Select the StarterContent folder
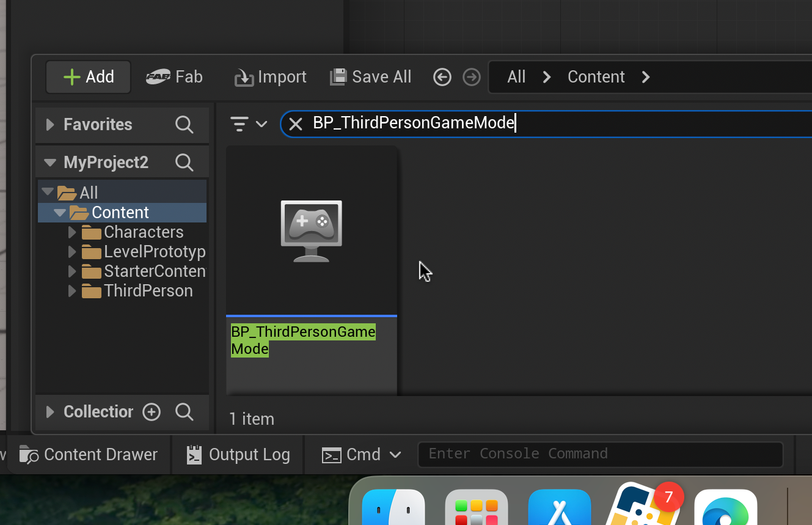 point(154,271)
